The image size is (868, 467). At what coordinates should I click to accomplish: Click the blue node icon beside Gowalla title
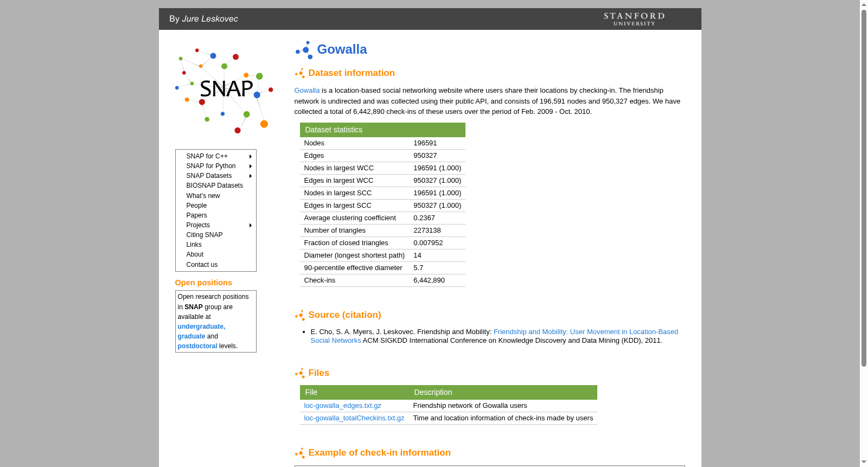click(304, 50)
